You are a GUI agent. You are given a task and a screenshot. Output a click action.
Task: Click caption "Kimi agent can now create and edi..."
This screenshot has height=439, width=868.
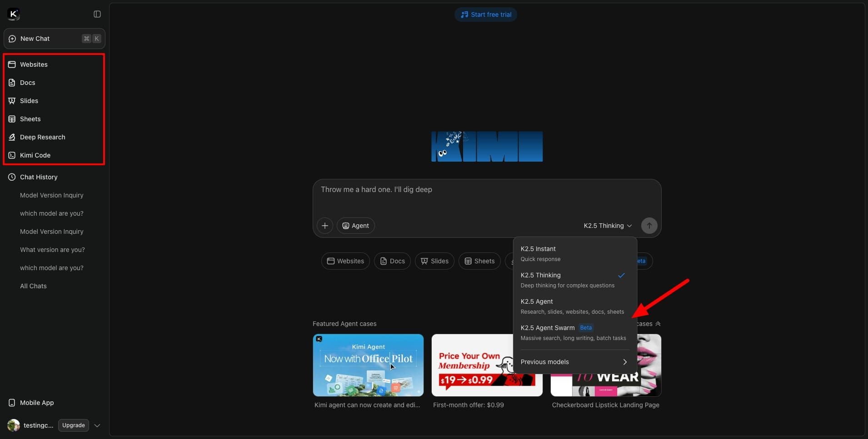coord(367,405)
